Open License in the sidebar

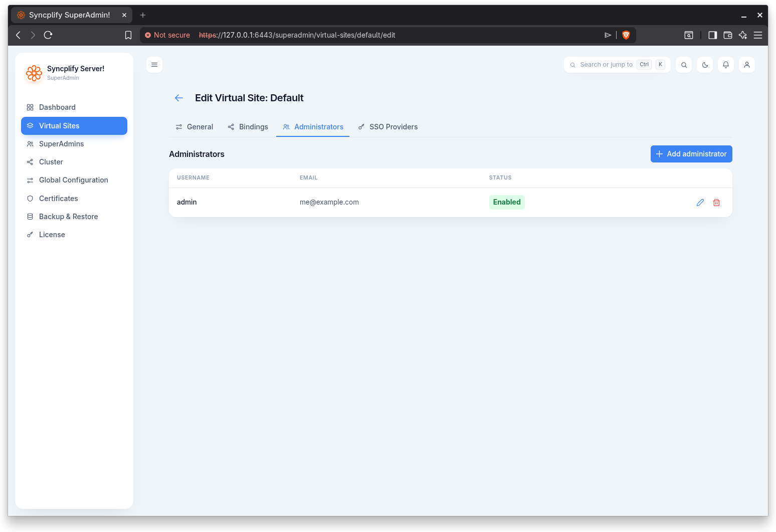coord(74,235)
